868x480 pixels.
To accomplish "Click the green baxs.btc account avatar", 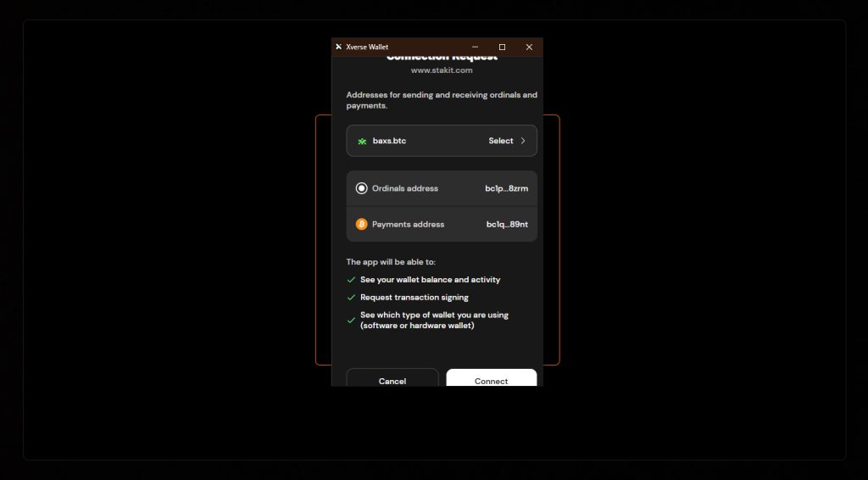I will pos(362,141).
